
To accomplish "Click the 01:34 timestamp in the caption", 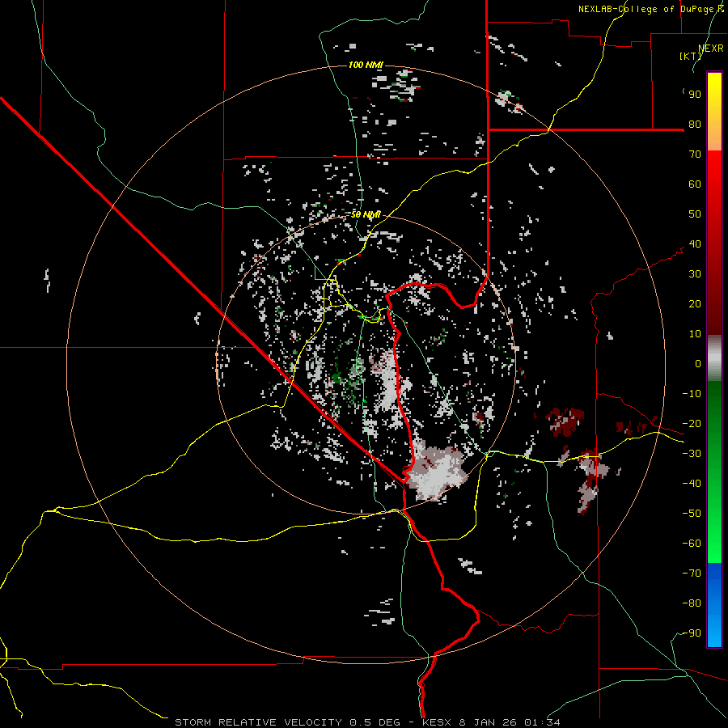I will (542, 722).
